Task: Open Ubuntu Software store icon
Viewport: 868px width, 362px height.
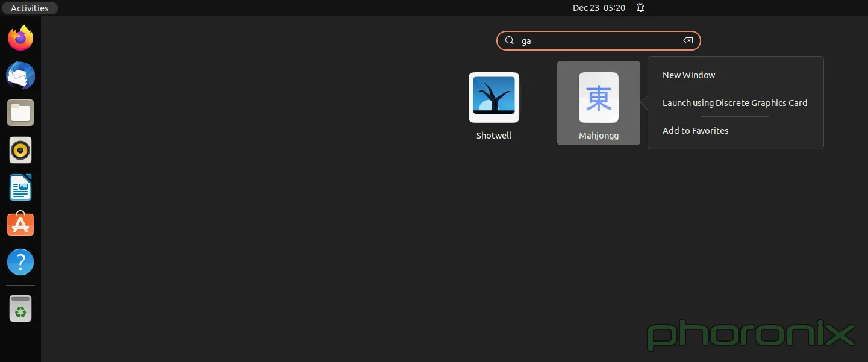Action: pos(20,225)
